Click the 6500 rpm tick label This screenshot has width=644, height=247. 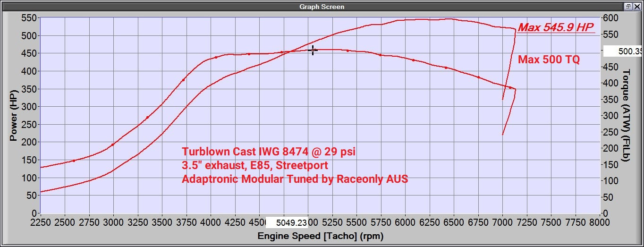pyautogui.click(x=454, y=222)
